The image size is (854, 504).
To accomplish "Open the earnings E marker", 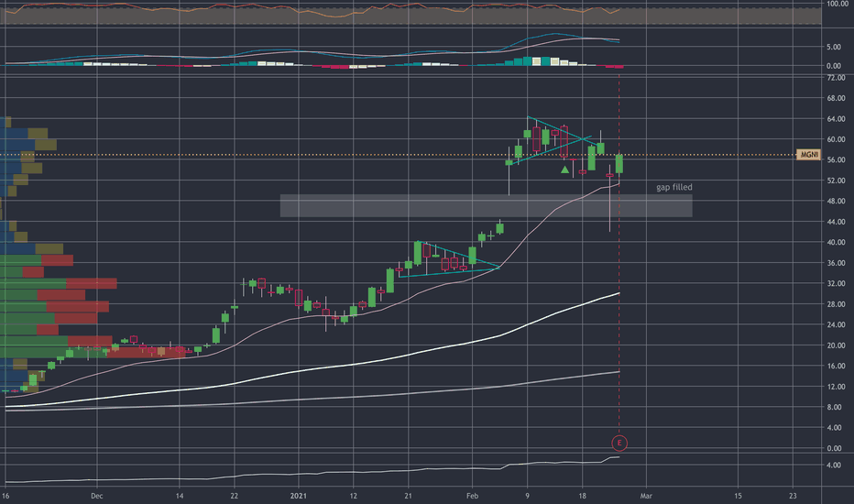I will (x=619, y=443).
